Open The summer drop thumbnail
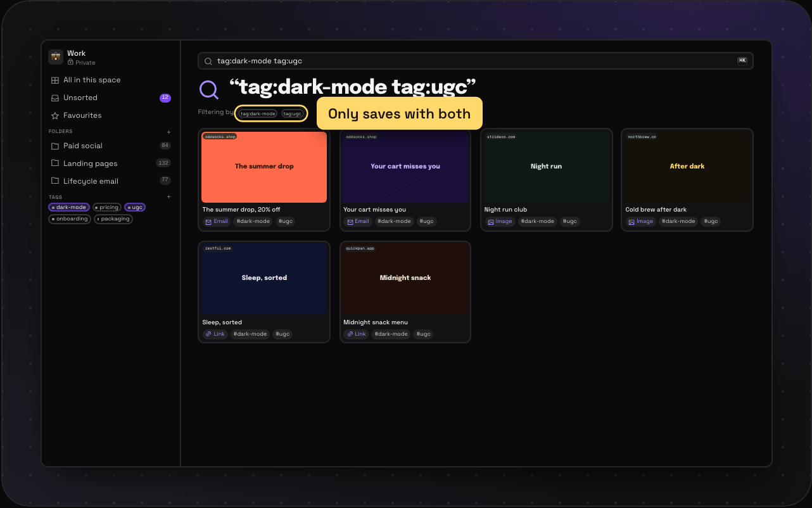Screen dimensions: 812x508 click(264, 167)
